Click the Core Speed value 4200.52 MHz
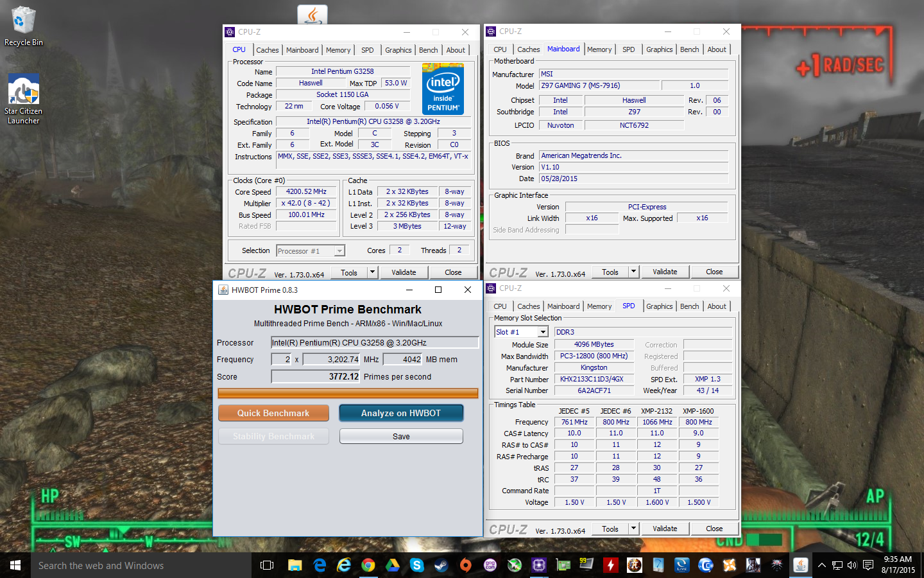 tap(306, 191)
